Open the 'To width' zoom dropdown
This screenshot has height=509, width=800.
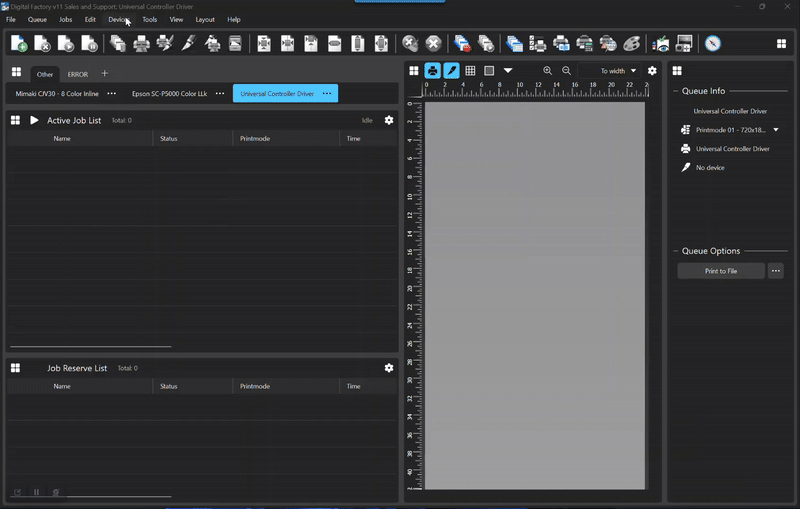[x=618, y=71]
